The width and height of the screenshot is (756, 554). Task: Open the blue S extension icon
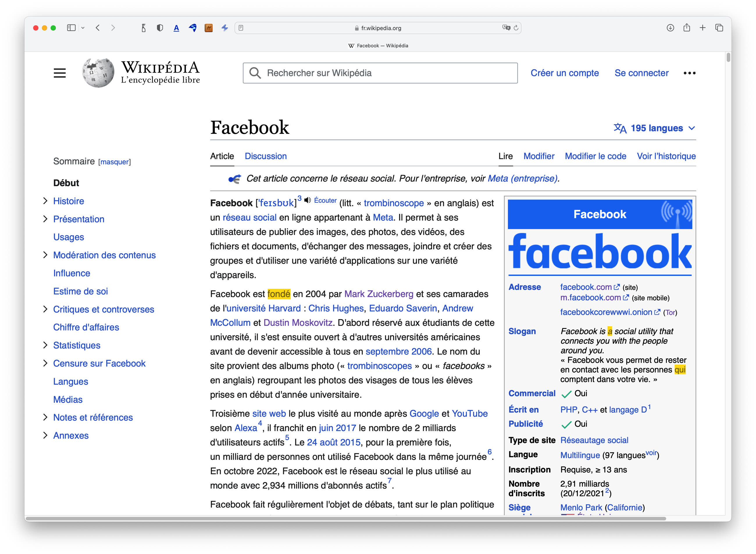click(192, 28)
